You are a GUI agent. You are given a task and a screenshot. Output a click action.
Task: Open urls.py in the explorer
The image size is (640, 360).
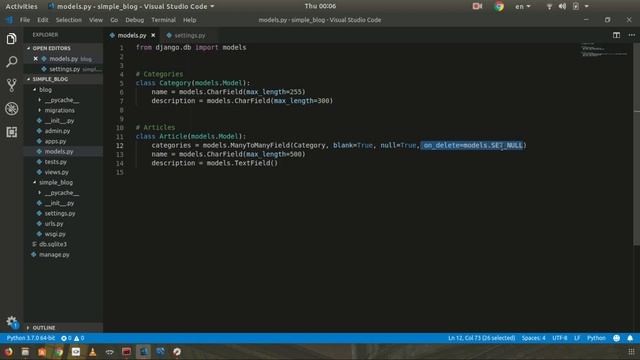54,224
